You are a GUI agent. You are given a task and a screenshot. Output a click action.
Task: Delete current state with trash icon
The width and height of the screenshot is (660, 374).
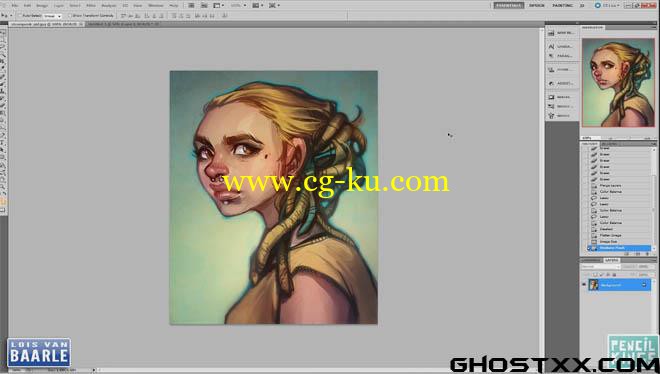pos(647,254)
